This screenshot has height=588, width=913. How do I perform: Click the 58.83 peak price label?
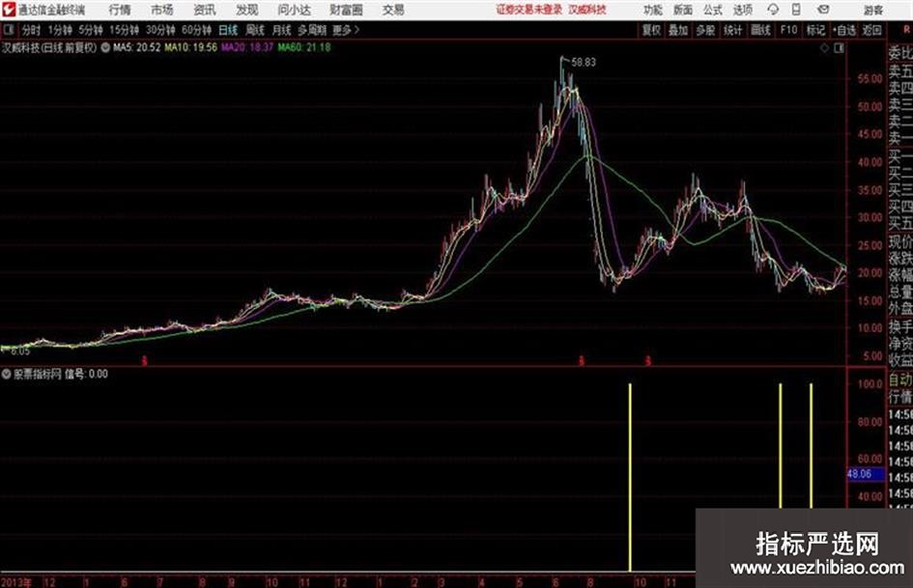point(584,63)
